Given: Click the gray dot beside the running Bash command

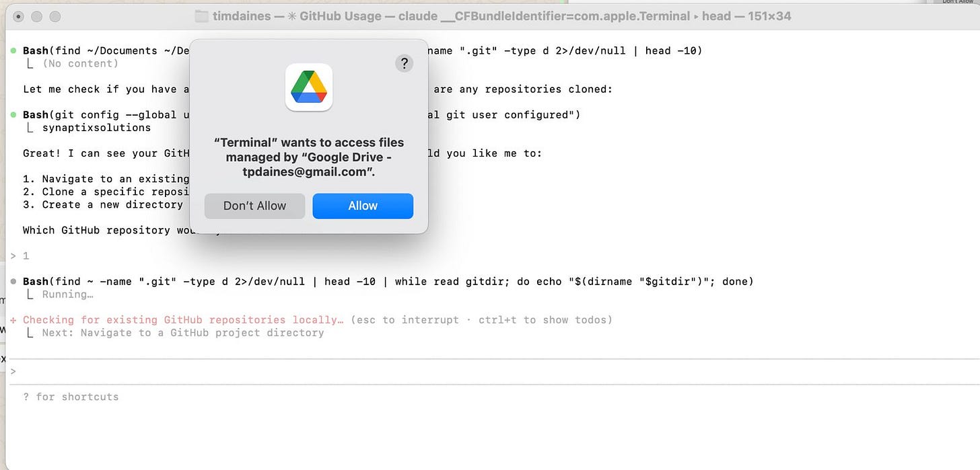Looking at the screenshot, I should (x=14, y=281).
